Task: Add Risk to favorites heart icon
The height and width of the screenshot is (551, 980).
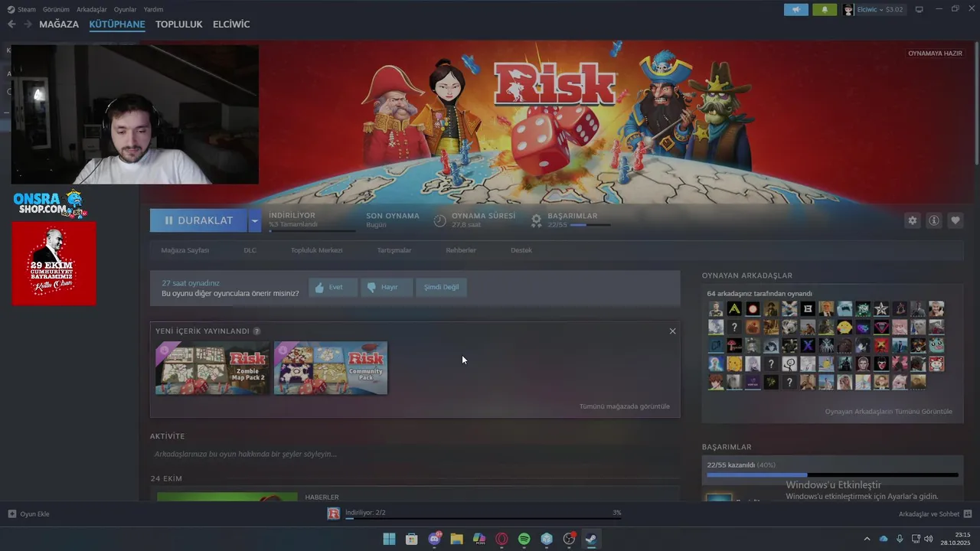Action: (x=955, y=220)
